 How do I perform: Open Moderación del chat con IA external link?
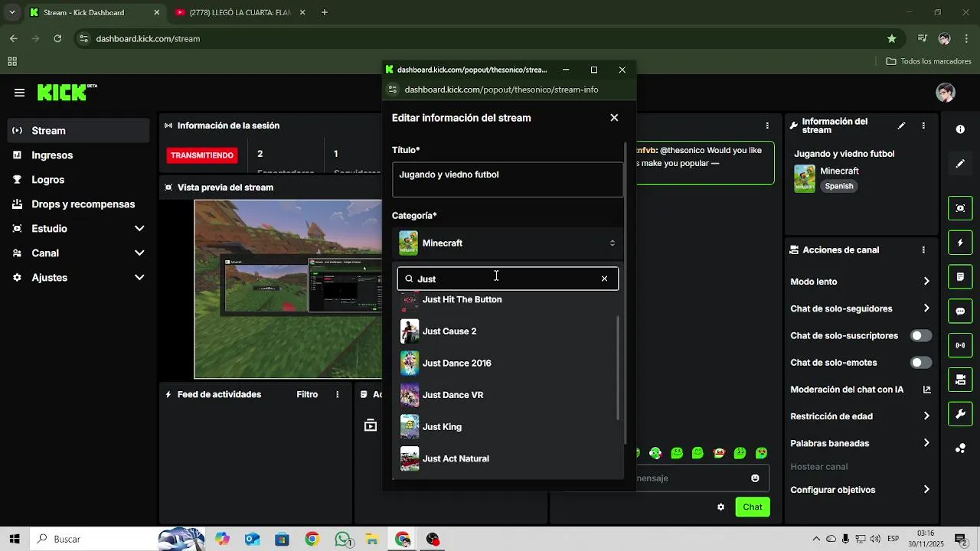(926, 390)
